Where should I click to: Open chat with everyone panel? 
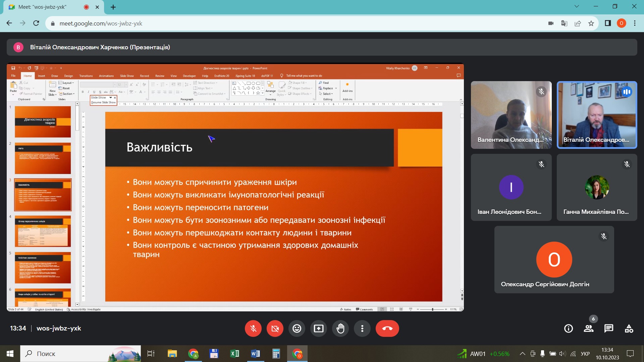tap(609, 328)
